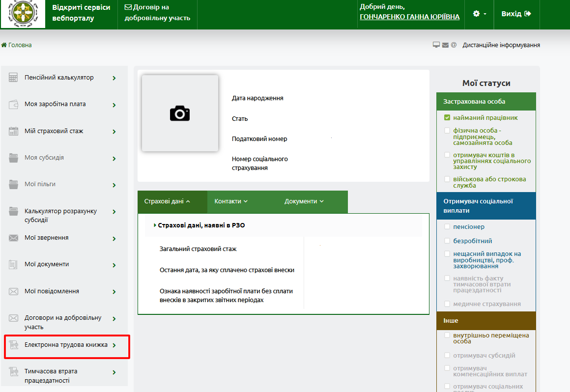The height and width of the screenshot is (392, 570).
Task: Click the Мої документи document icon
Action: pyautogui.click(x=13, y=264)
